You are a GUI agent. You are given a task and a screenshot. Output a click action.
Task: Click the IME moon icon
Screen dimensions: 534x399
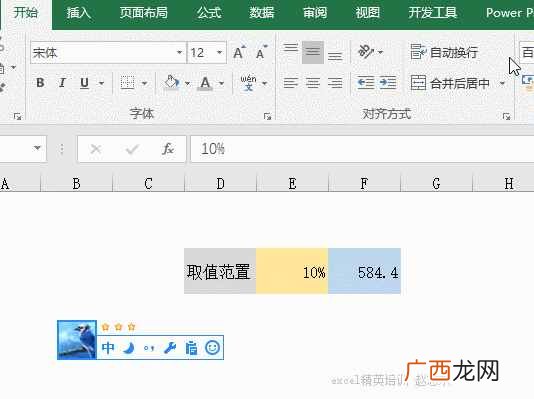click(x=129, y=348)
